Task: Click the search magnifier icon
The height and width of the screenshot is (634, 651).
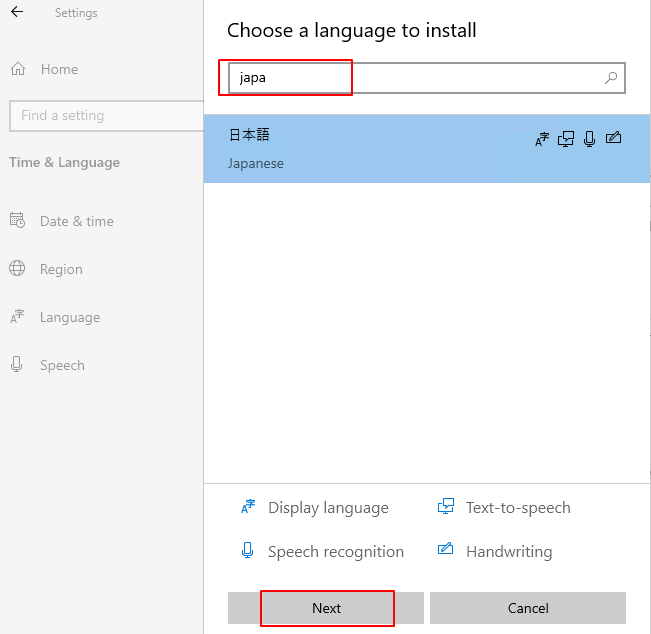Action: coord(611,78)
